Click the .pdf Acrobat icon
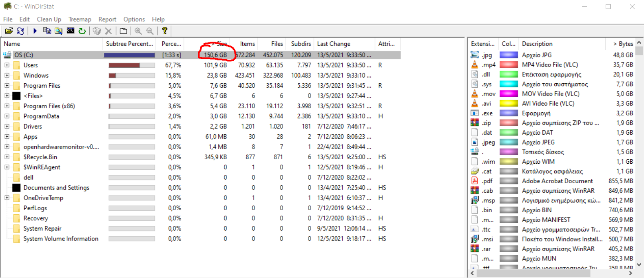644x278 pixels. (475, 181)
